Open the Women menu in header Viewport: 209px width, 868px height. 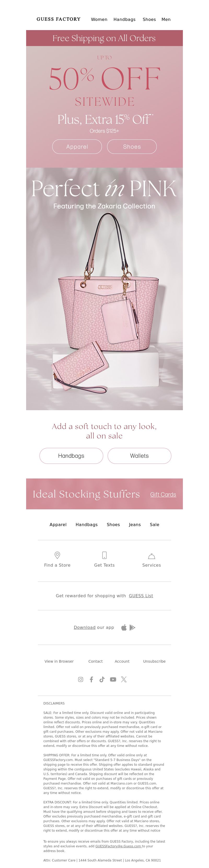pos(99,20)
